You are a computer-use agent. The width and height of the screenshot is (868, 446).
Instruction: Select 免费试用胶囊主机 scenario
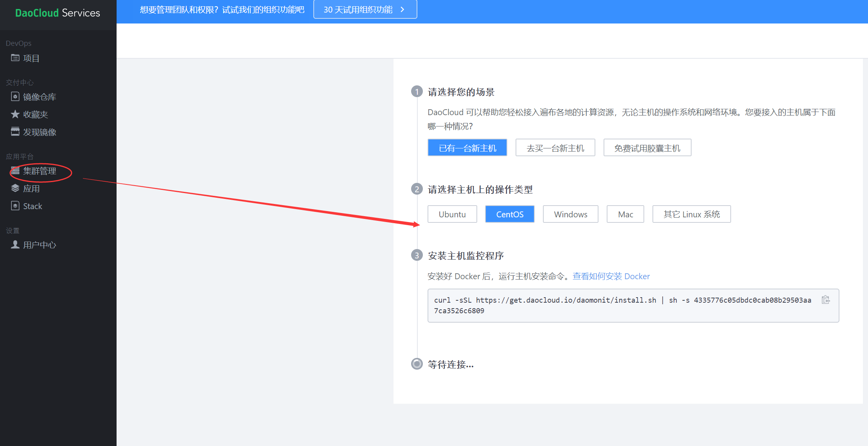click(647, 148)
